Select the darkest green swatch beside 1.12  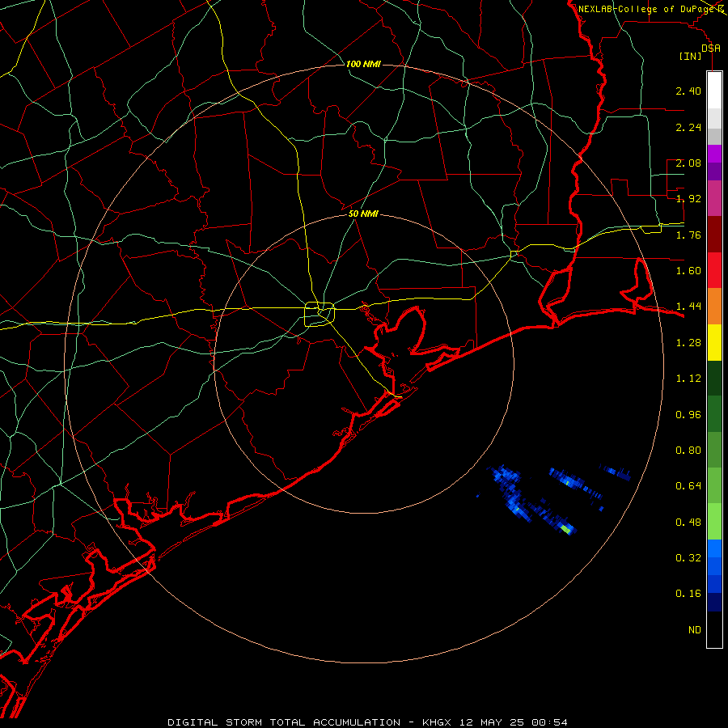(x=714, y=378)
